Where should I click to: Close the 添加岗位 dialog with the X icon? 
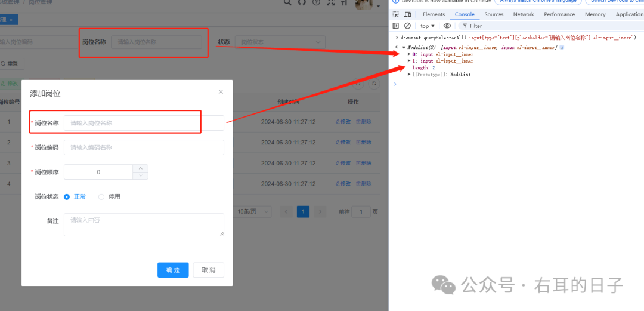[221, 92]
